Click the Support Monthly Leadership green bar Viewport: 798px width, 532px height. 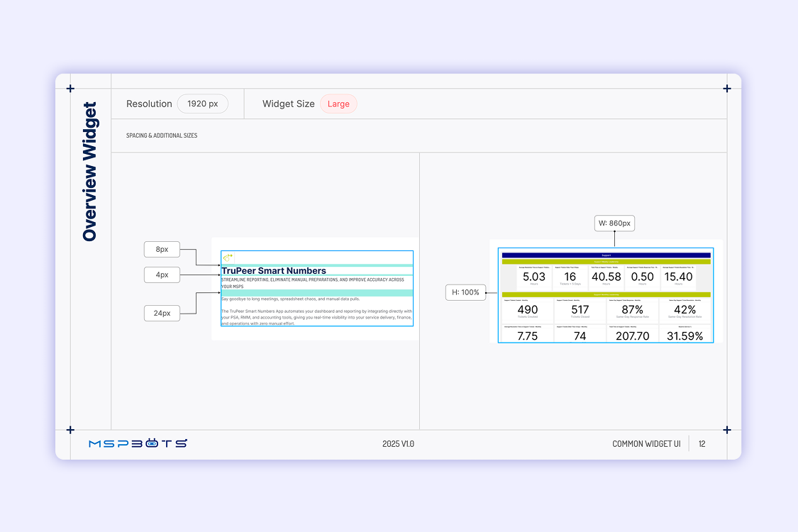(606, 294)
